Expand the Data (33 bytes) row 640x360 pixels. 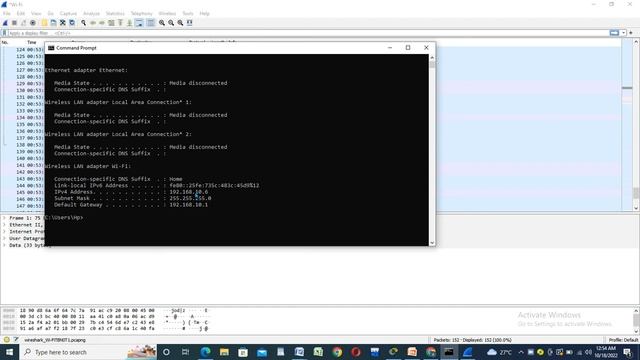tap(4, 245)
